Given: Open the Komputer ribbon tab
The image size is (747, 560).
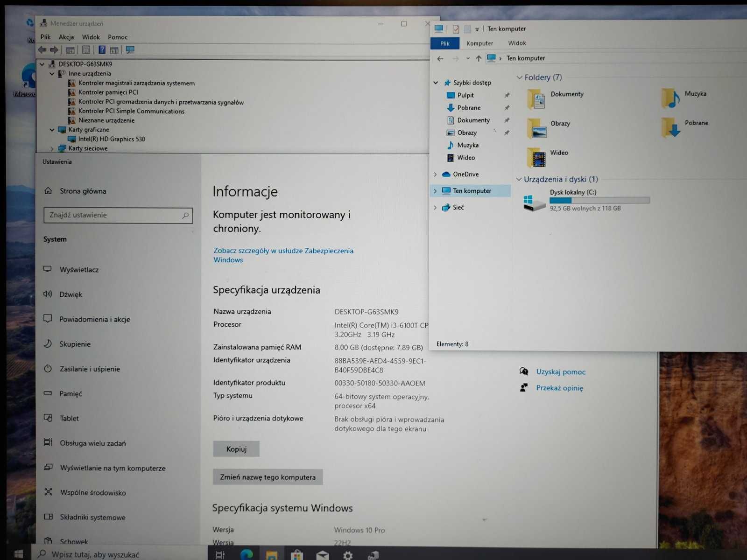Looking at the screenshot, I should pyautogui.click(x=480, y=43).
